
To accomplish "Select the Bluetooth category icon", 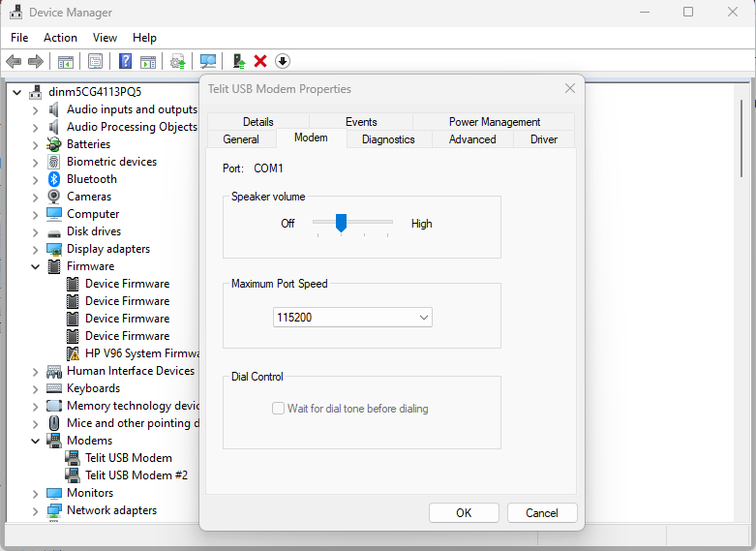I will pyautogui.click(x=55, y=179).
